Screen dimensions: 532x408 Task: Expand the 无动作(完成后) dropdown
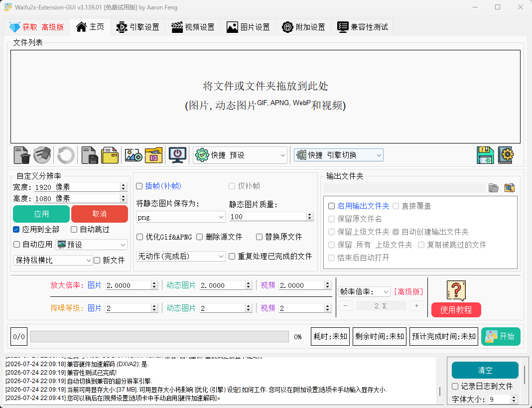tap(180, 256)
